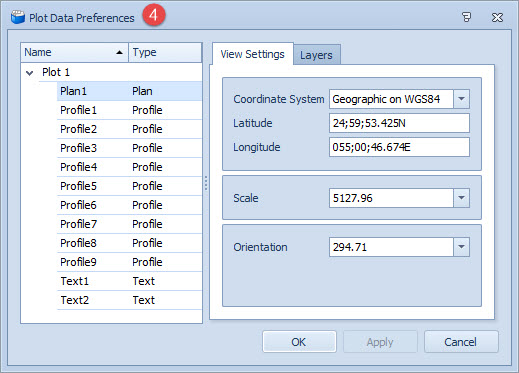This screenshot has height=373, width=519.
Task: Click into the Longitude field
Action: [x=399, y=147]
